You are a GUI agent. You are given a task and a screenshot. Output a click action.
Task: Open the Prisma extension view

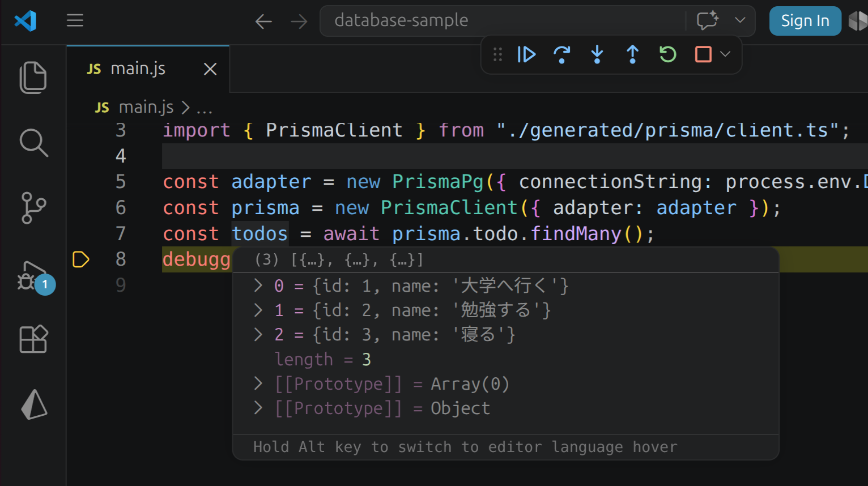click(34, 404)
